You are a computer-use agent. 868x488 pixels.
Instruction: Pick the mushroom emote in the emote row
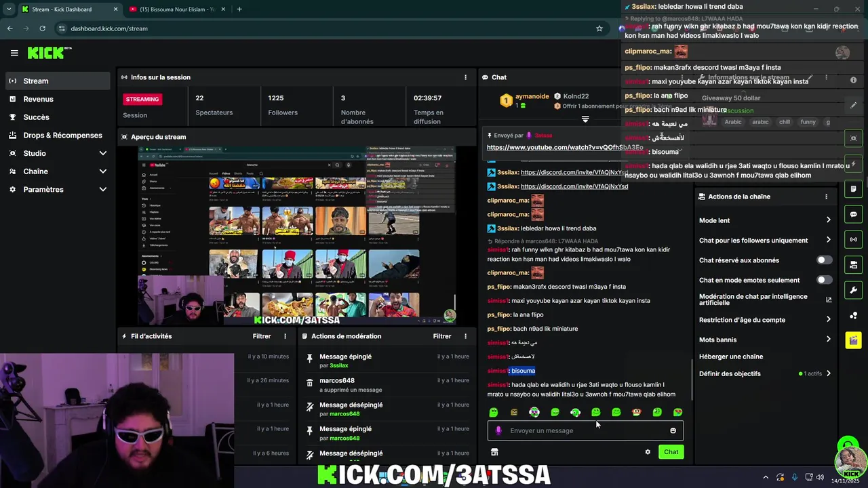coord(636,412)
